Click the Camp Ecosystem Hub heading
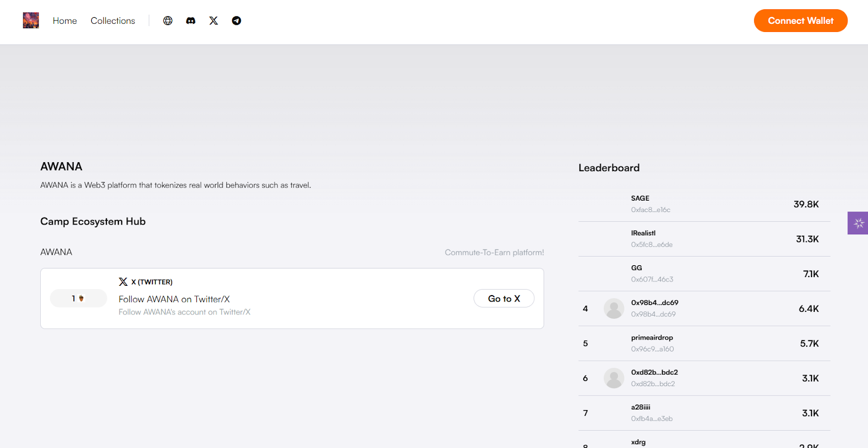Screen dimensions: 868x448 coord(93,221)
